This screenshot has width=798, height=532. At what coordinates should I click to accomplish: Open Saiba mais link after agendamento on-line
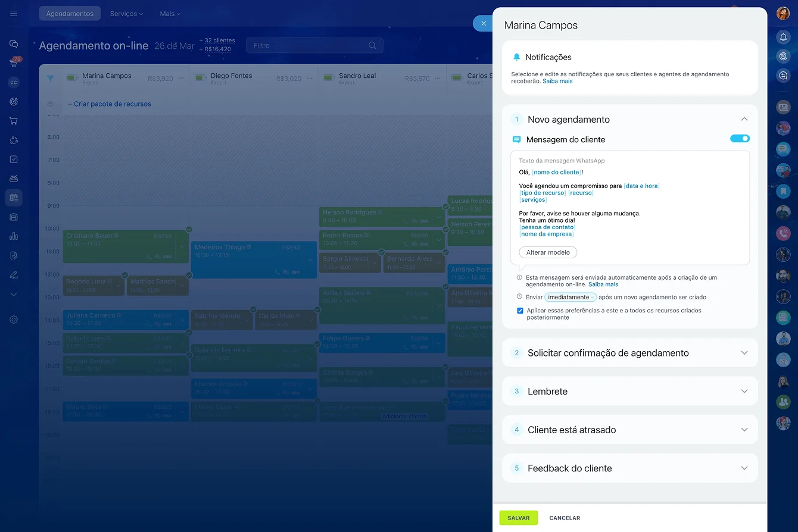pyautogui.click(x=603, y=284)
